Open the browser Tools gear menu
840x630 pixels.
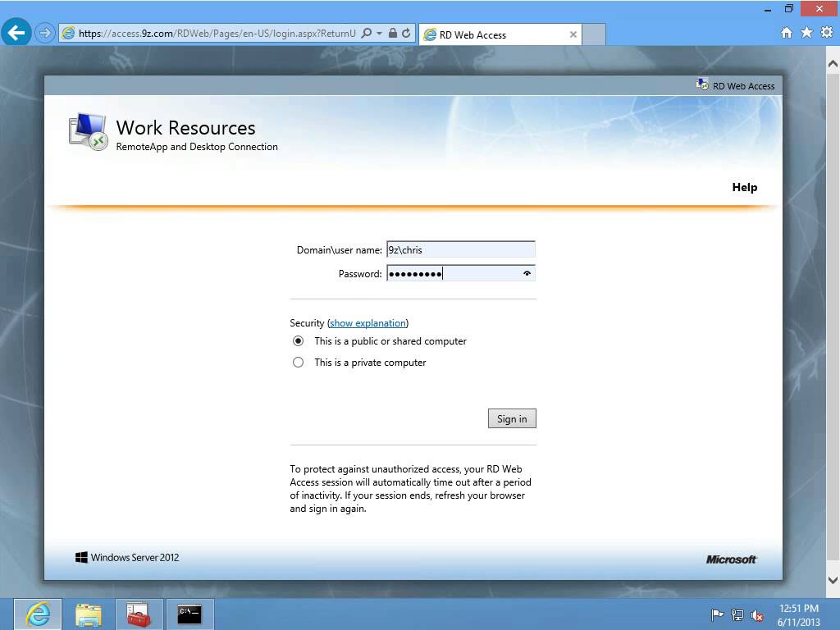827,32
